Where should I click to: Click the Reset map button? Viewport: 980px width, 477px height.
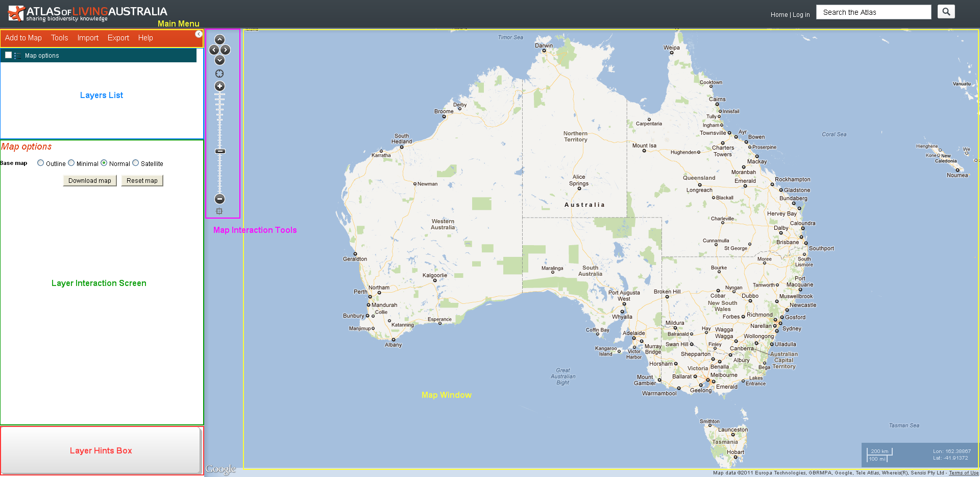pos(142,180)
